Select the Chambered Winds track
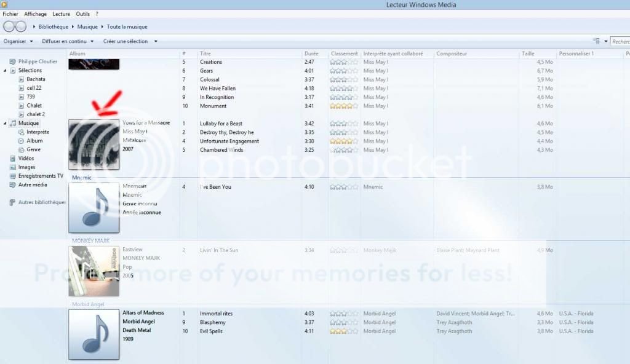The width and height of the screenshot is (630, 364). click(221, 150)
